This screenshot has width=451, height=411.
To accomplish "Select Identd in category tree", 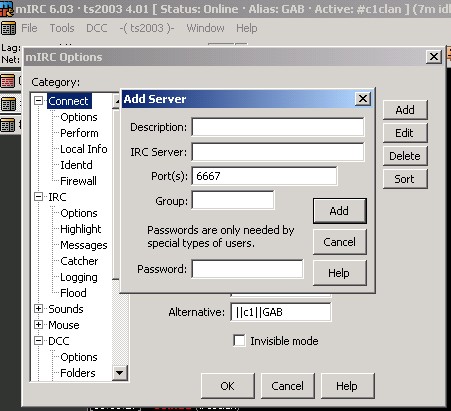I will pyautogui.click(x=76, y=165).
